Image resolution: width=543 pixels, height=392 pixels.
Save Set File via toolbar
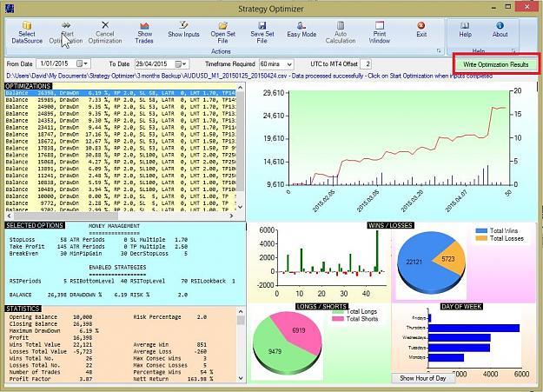[x=262, y=32]
